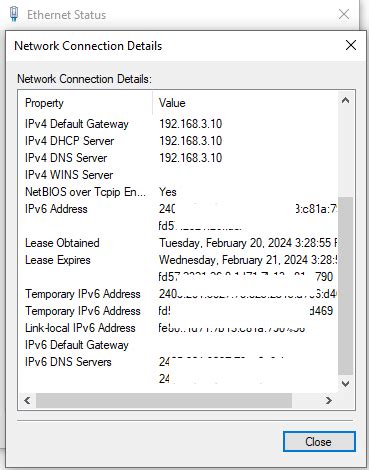Click the Close button

pyautogui.click(x=319, y=442)
